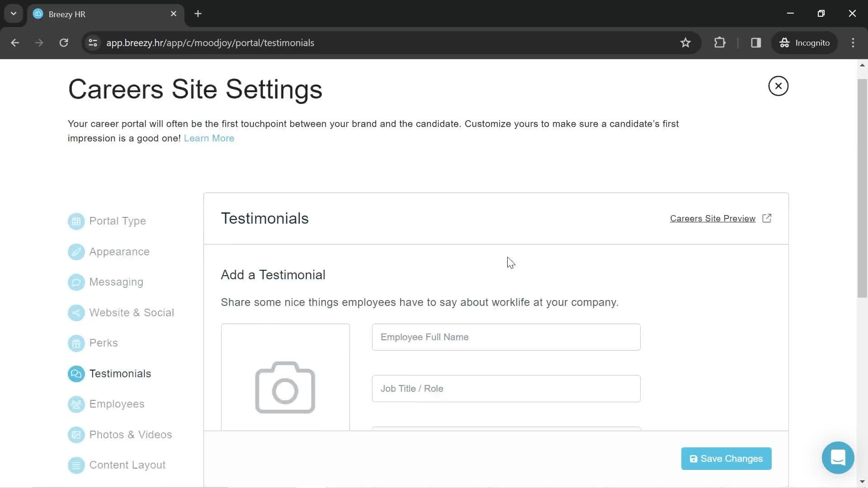868x488 pixels.
Task: Open new browser tab with plus button
Action: (x=198, y=13)
